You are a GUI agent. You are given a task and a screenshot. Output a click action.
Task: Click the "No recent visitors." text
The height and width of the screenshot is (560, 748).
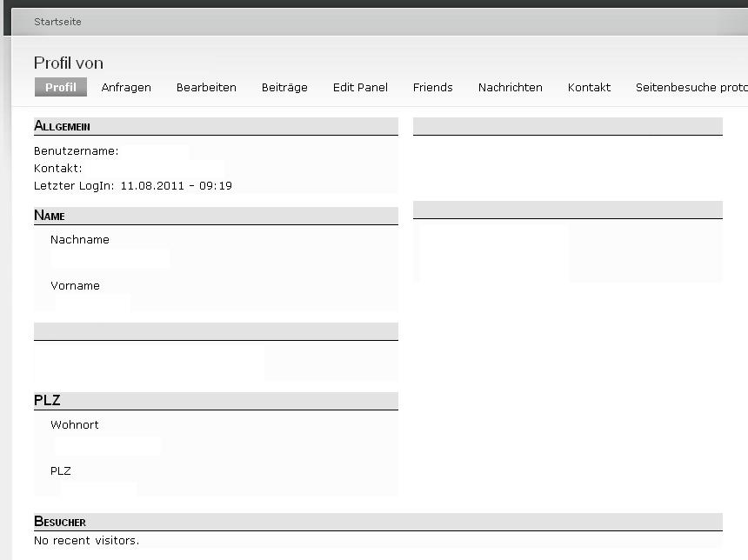[x=86, y=541]
